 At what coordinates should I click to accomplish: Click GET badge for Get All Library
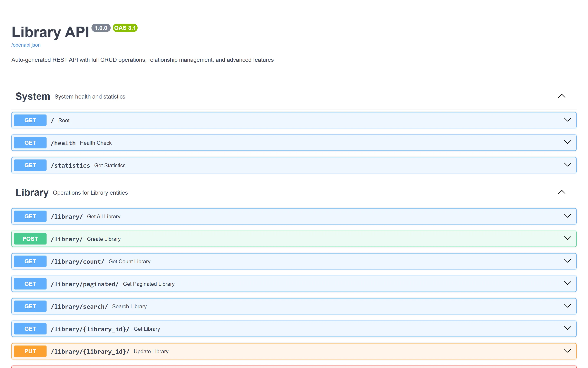30,216
